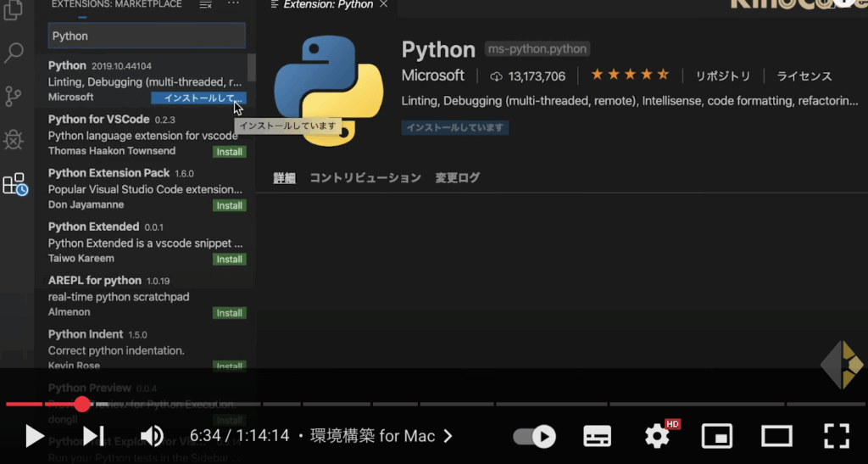Install Python Extension Pack

[x=229, y=205]
